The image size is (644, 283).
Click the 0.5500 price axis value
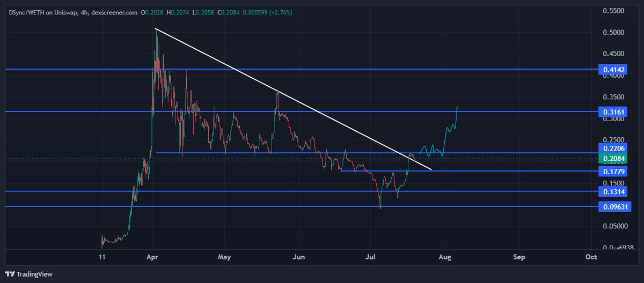pos(613,11)
